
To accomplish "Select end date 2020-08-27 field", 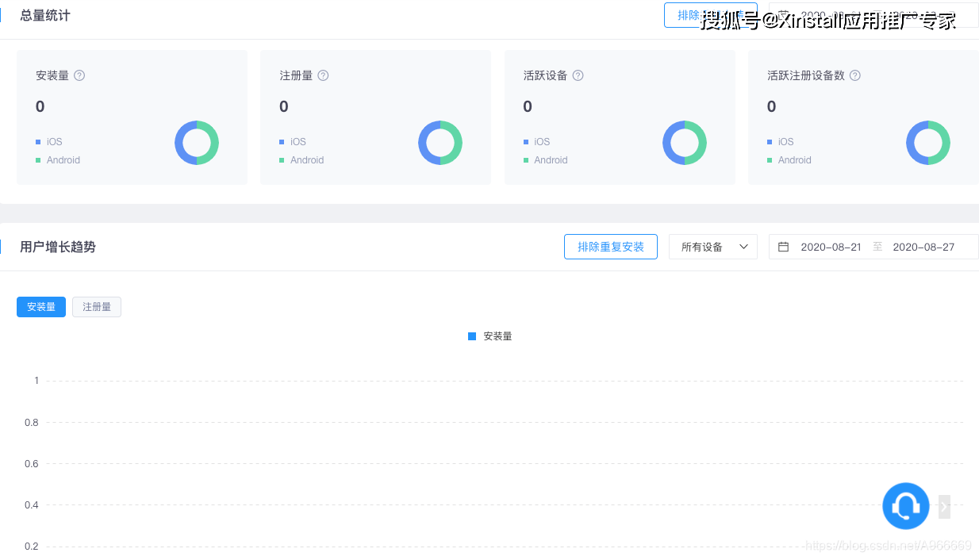I will click(923, 247).
